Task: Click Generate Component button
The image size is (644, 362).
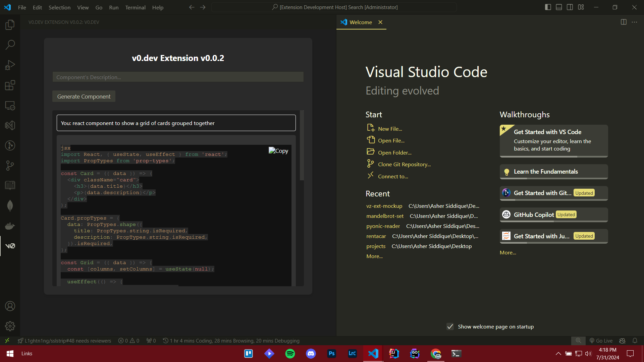Action: 84,96
